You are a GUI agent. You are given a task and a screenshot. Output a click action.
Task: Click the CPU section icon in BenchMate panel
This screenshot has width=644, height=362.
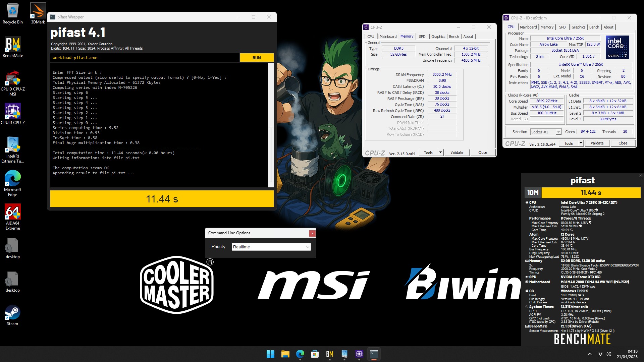click(x=527, y=202)
